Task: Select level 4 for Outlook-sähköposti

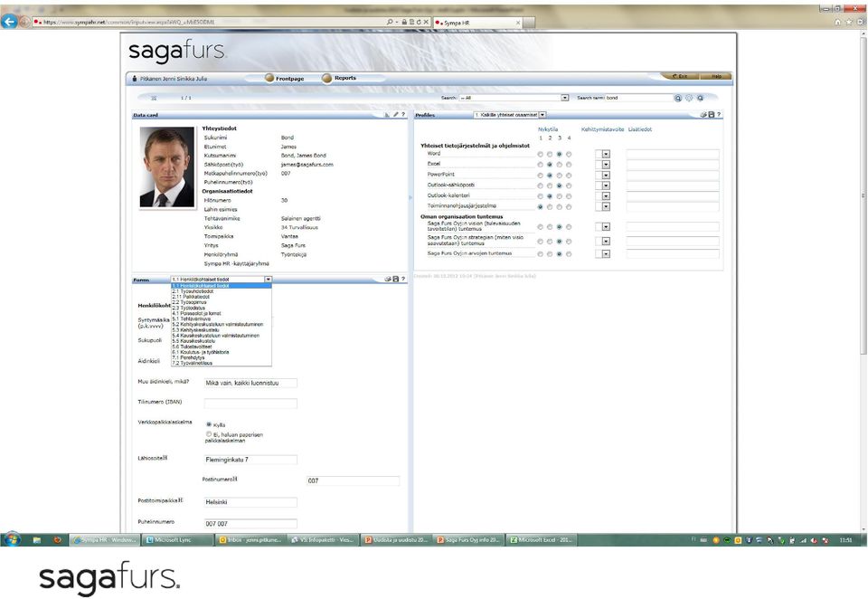Action: 569,185
